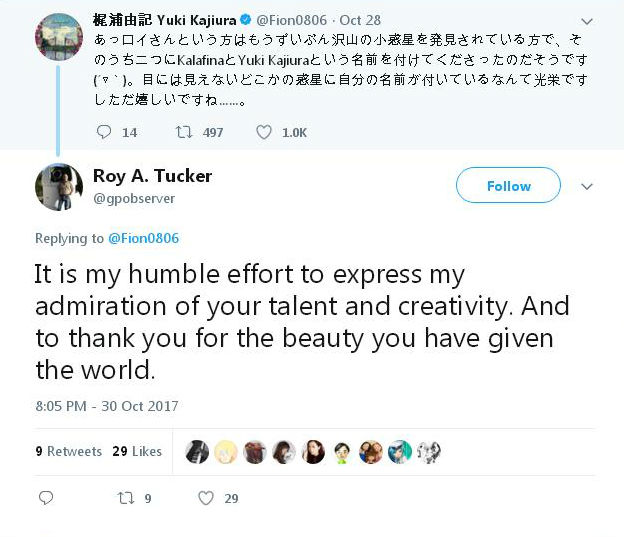This screenshot has height=537, width=624.
Task: Expand the dropdown arrow on Yuki Kajiura's tweet
Action: point(587,21)
